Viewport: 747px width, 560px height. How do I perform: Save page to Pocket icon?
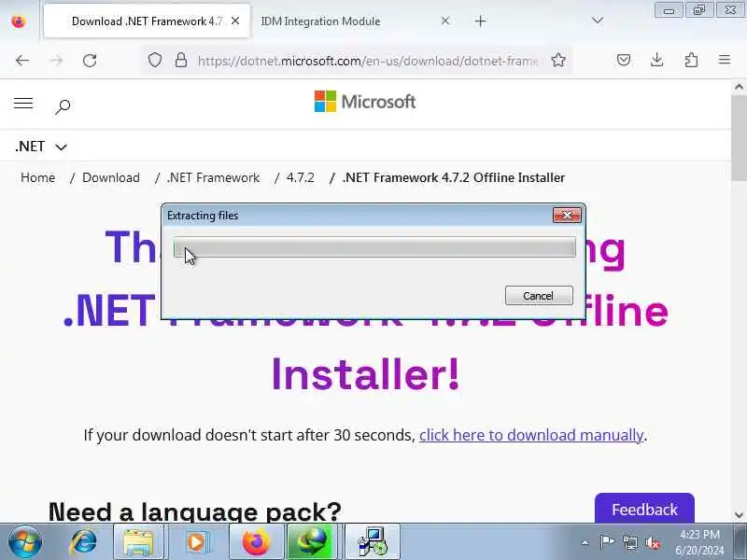(624, 61)
